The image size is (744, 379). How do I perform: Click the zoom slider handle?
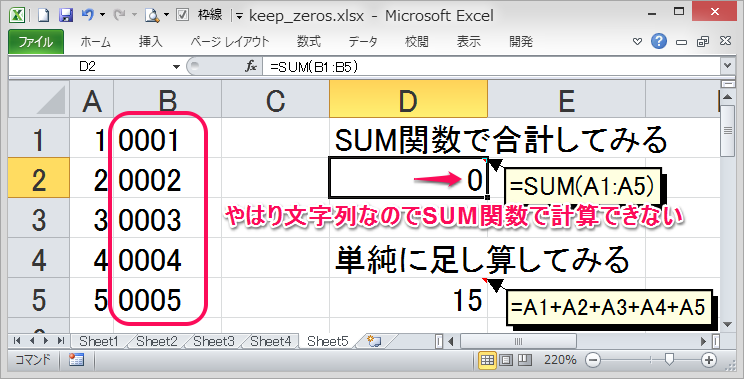[669, 360]
